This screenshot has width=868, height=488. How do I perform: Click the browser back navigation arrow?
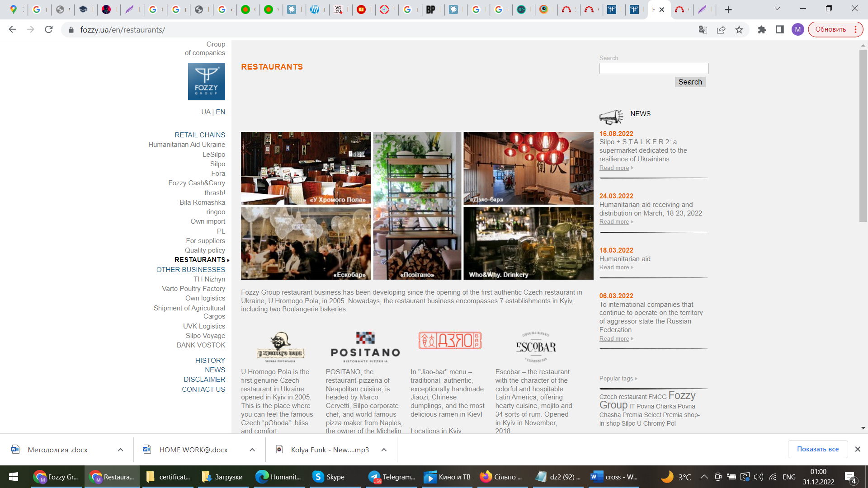click(11, 30)
